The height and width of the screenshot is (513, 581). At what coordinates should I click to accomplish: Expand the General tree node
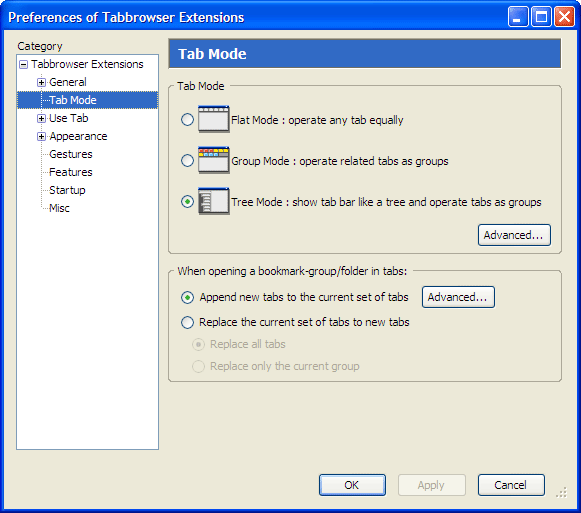[42, 82]
